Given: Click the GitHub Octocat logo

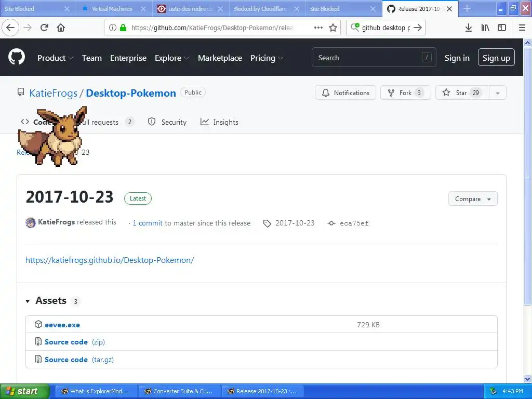Looking at the screenshot, I should (x=17, y=57).
